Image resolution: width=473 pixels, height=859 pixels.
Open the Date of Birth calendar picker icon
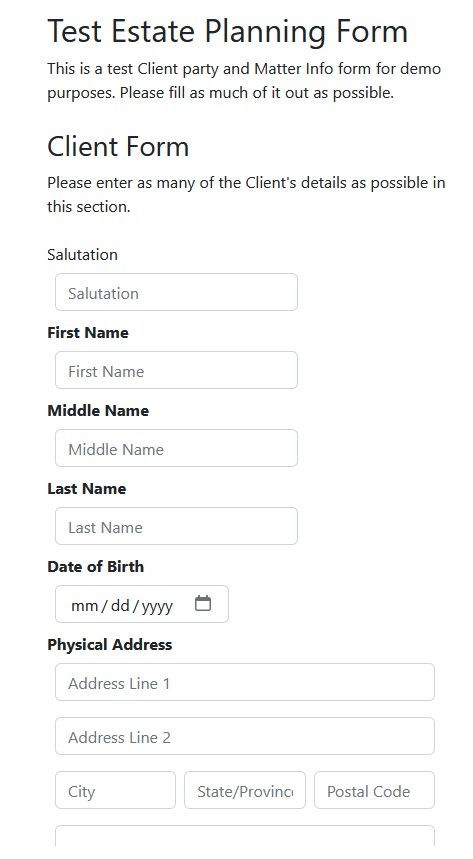coord(203,603)
